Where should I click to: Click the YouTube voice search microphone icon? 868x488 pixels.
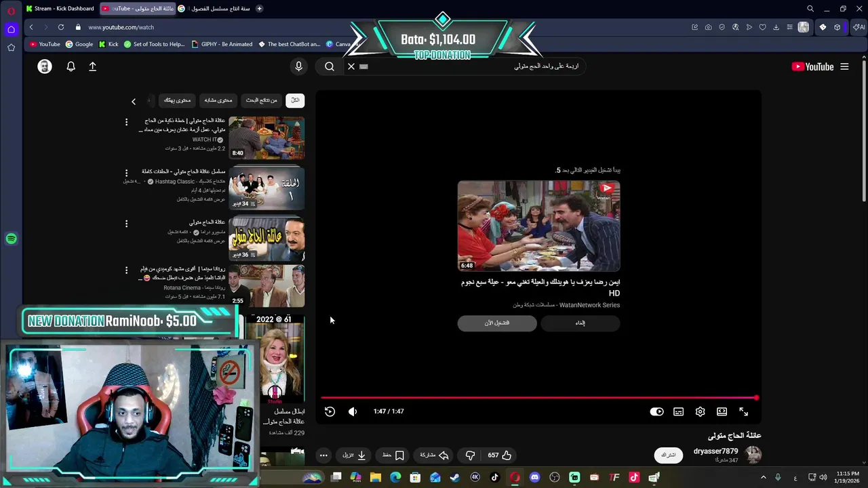click(x=298, y=66)
